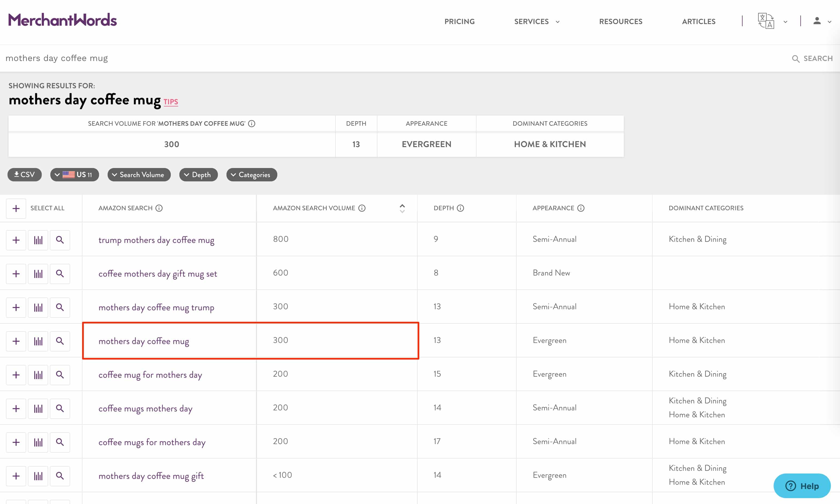Toggle Select All plus button
The height and width of the screenshot is (504, 840).
[x=16, y=208]
